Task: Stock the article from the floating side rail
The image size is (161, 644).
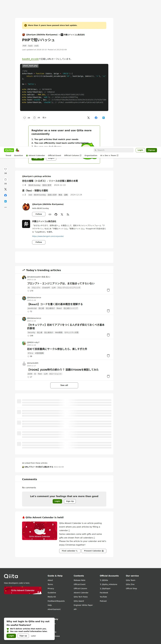Action: click(x=6, y=180)
